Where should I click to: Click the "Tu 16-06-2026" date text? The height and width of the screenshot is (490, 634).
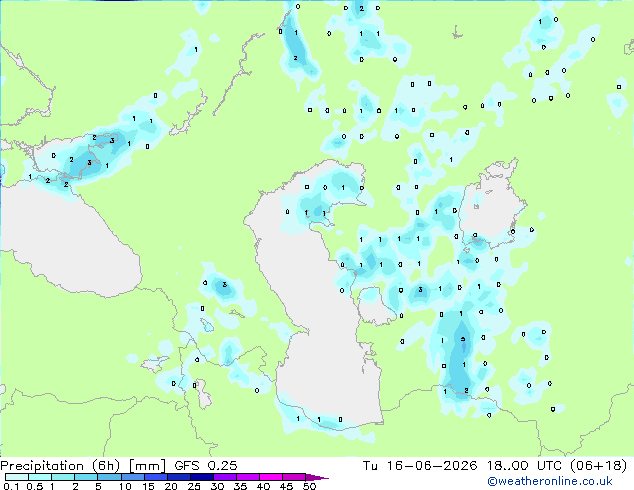[420, 466]
